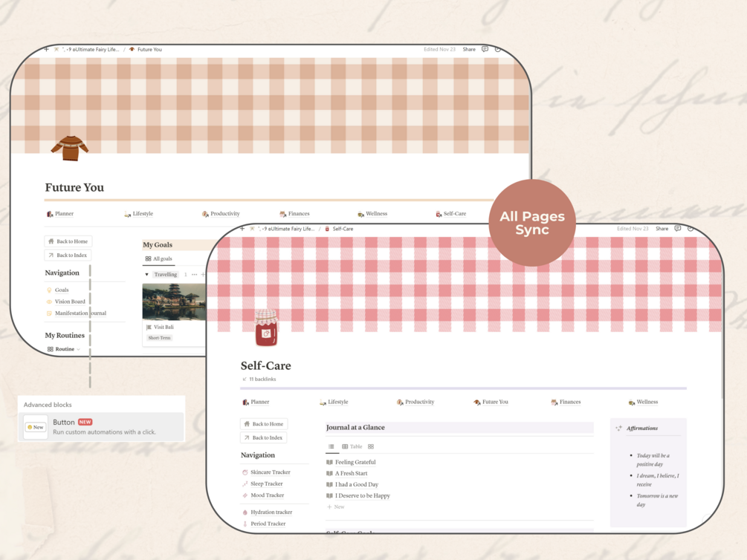747x560 pixels.
Task: Open Vision Board navigation item
Action: click(65, 302)
